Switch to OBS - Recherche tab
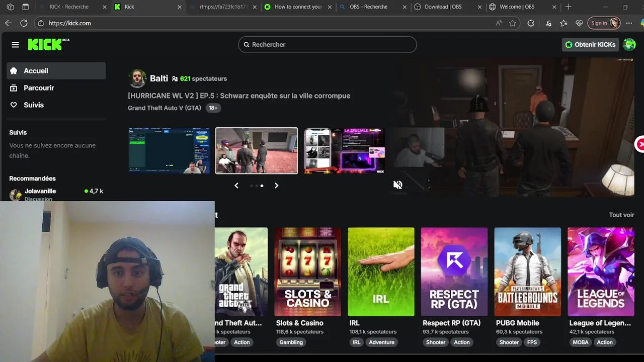Image resolution: width=644 pixels, height=362 pixels. coord(369,7)
